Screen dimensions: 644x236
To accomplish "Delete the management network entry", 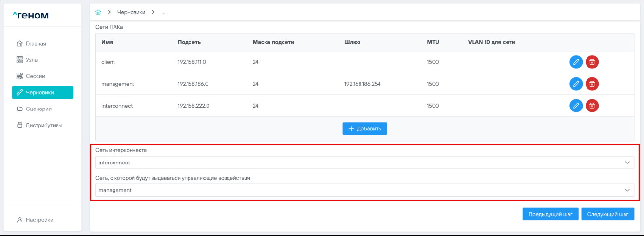I will 592,84.
